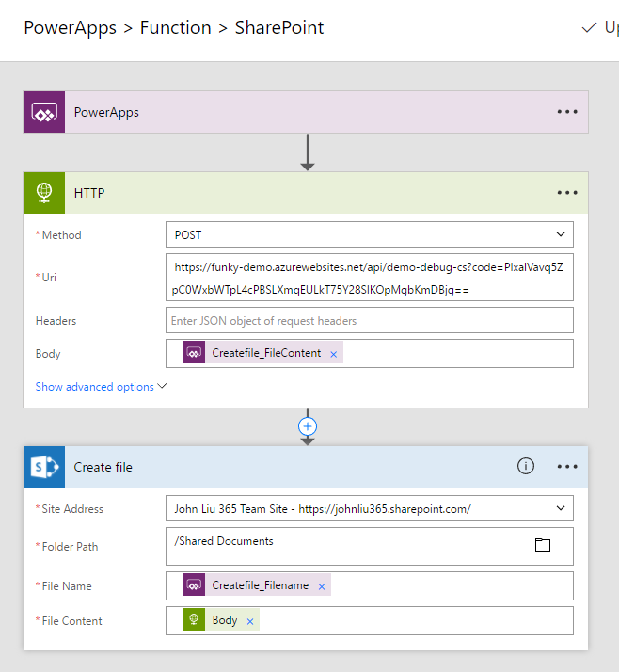Insert a new step with plus button
Screen dimensions: 619x672
point(307,426)
